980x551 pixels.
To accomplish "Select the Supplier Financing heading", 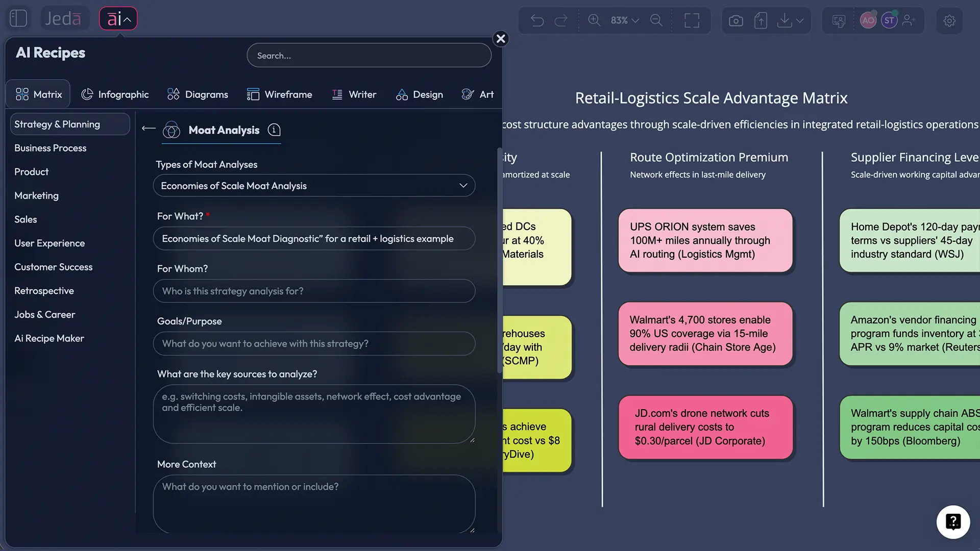I will [x=915, y=157].
